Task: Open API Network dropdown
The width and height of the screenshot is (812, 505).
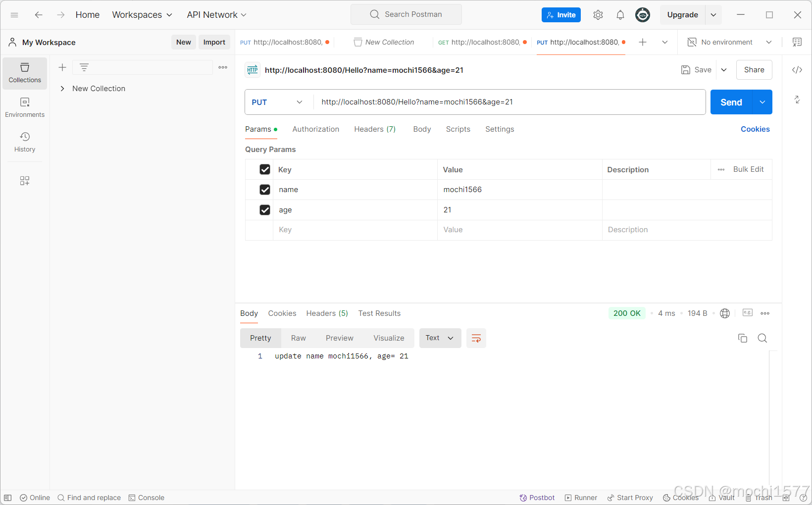Action: tap(216, 15)
